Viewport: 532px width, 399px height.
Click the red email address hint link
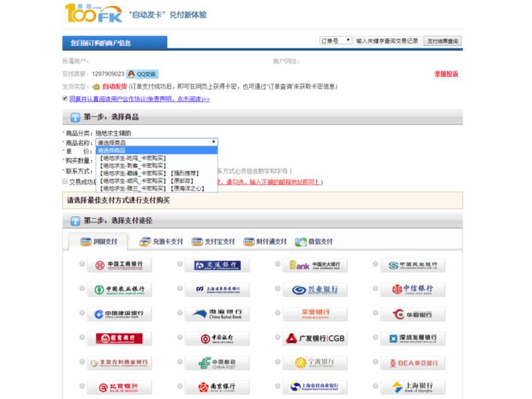point(269,182)
